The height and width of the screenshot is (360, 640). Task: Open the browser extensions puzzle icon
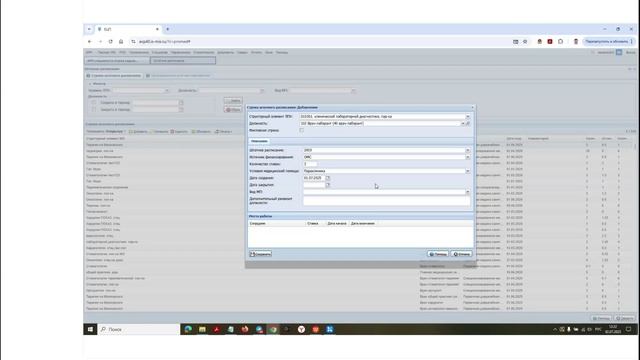(x=560, y=42)
